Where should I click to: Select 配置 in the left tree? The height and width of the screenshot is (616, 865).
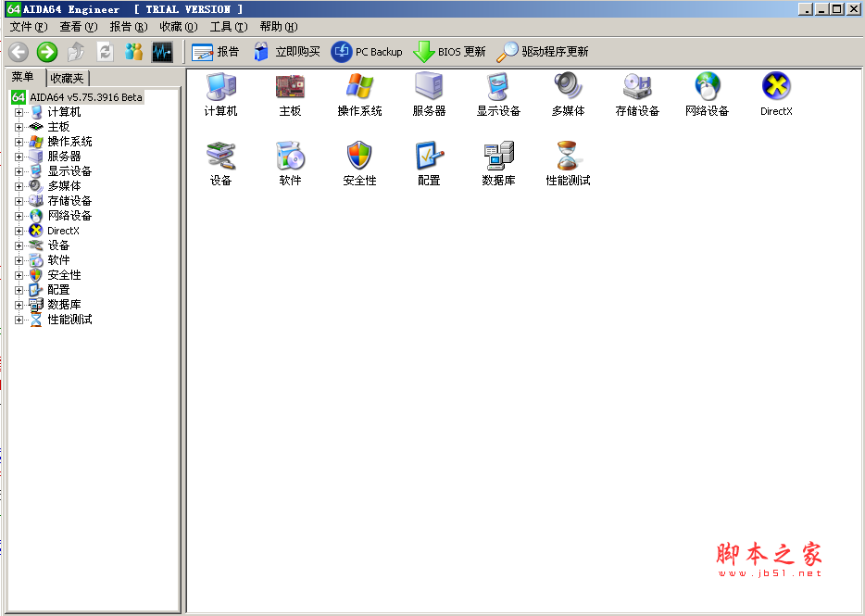[58, 290]
